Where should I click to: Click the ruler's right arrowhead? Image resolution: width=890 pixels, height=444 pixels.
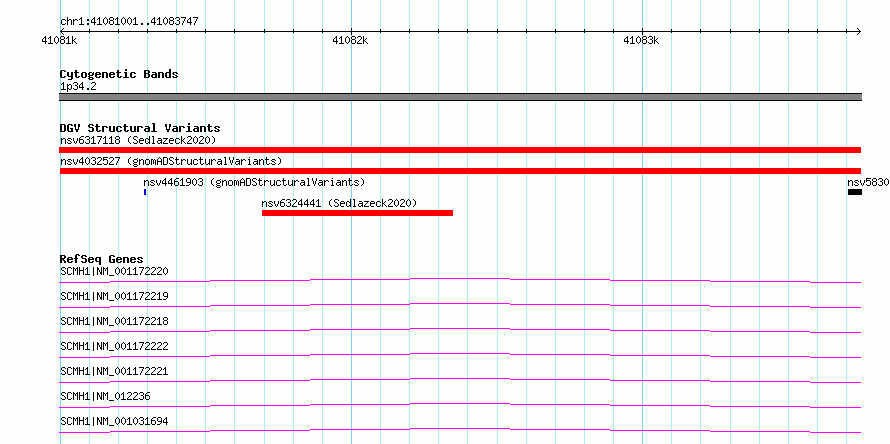858,31
